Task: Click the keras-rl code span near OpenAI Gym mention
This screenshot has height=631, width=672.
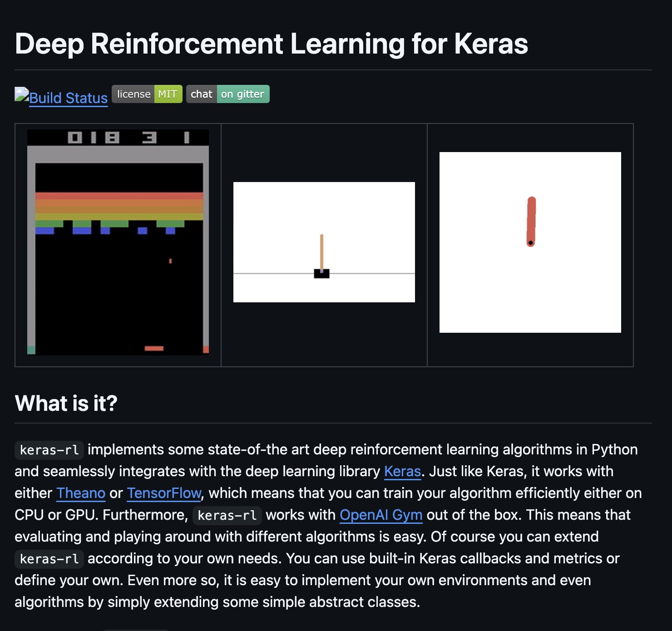Action: click(227, 515)
